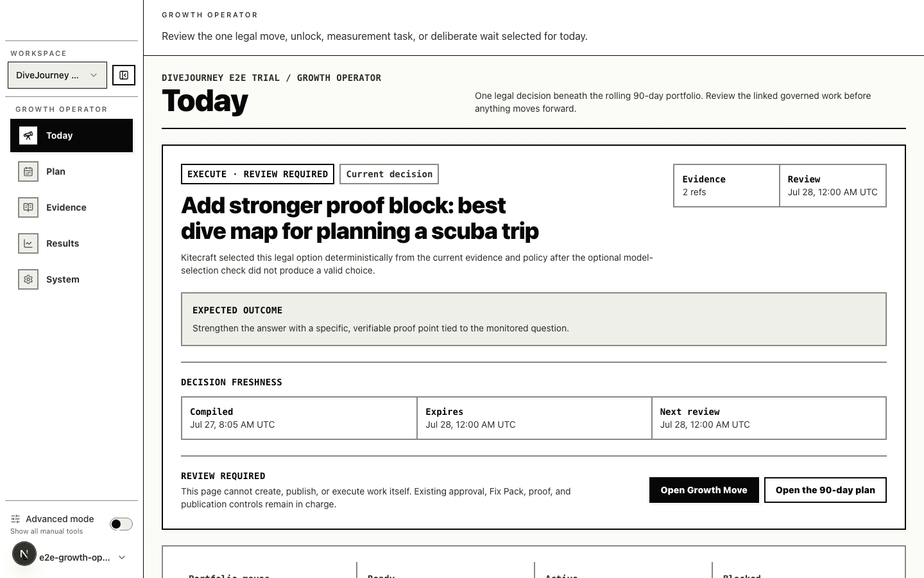924x578 pixels.
Task: Click the System gear icon
Action: point(28,279)
